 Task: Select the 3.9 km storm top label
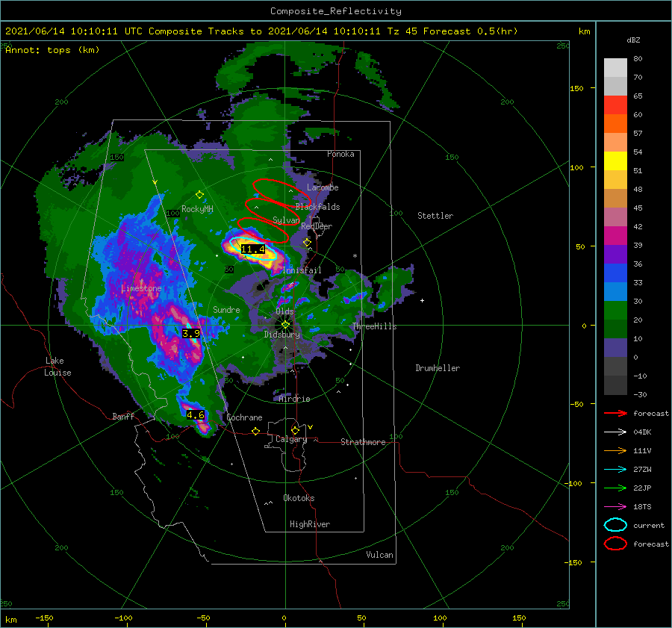pyautogui.click(x=190, y=333)
